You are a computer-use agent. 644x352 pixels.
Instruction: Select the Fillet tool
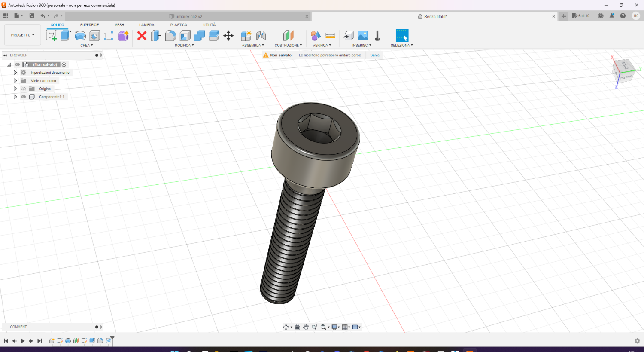click(x=170, y=36)
